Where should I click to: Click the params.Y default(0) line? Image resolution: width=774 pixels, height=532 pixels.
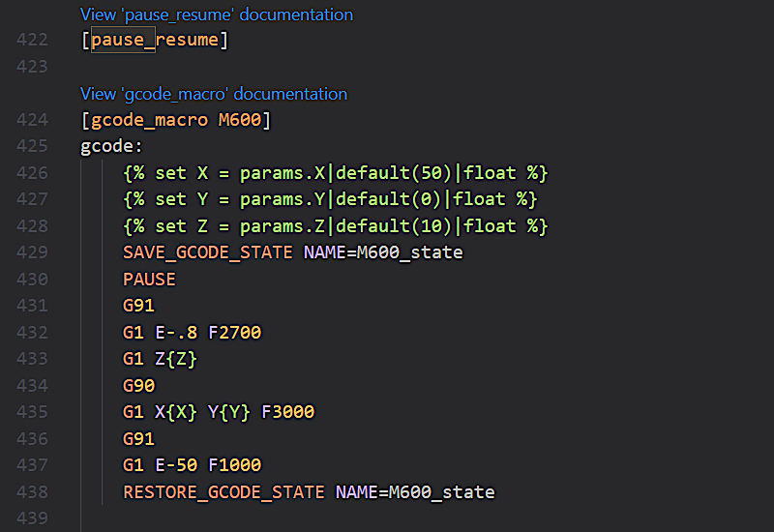pos(330,199)
